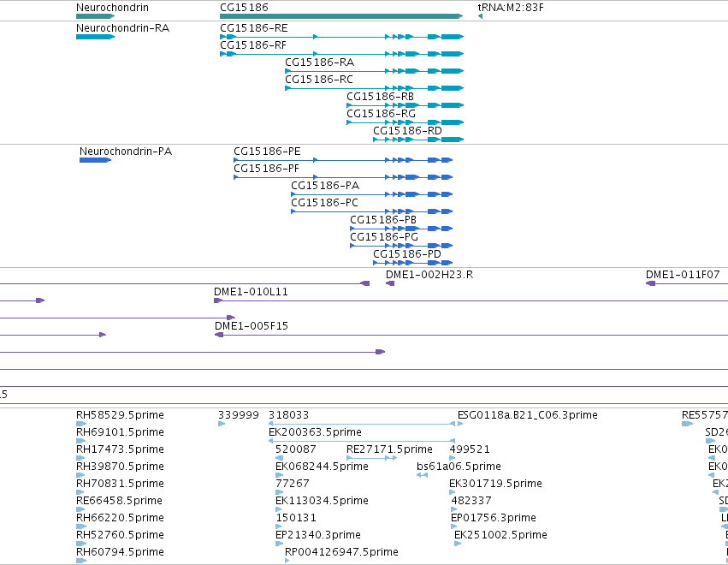
Task: Click feature label 150131
Action: point(296,518)
